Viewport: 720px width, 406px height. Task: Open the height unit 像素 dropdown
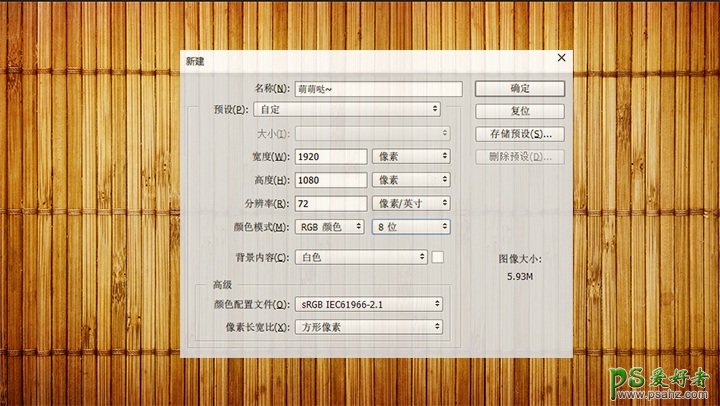pyautogui.click(x=410, y=180)
